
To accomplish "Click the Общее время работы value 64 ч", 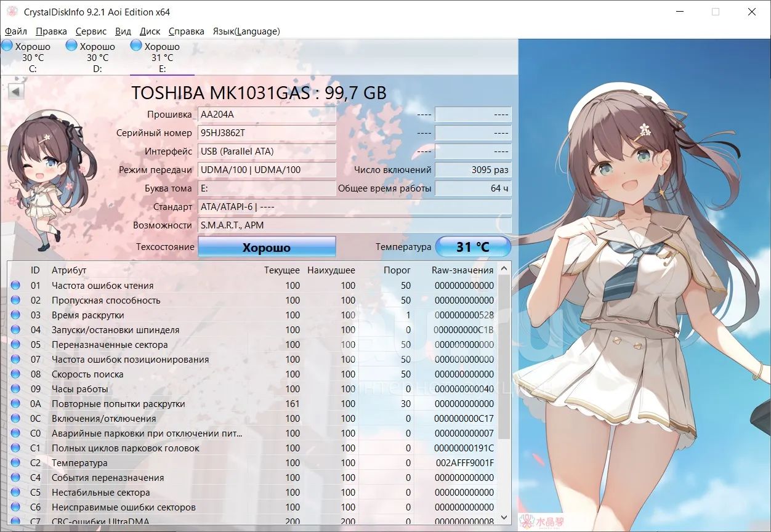I will tap(473, 188).
